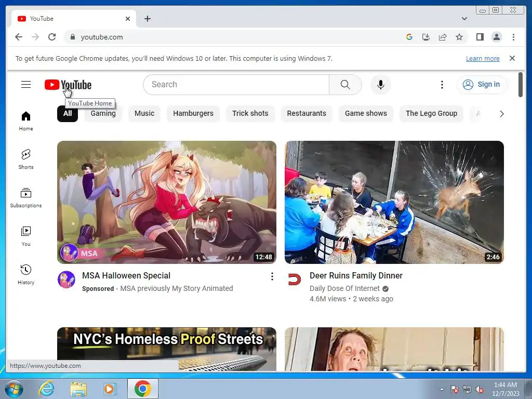Click the Google icon in address bar
This screenshot has height=399, width=532.
coord(409,37)
